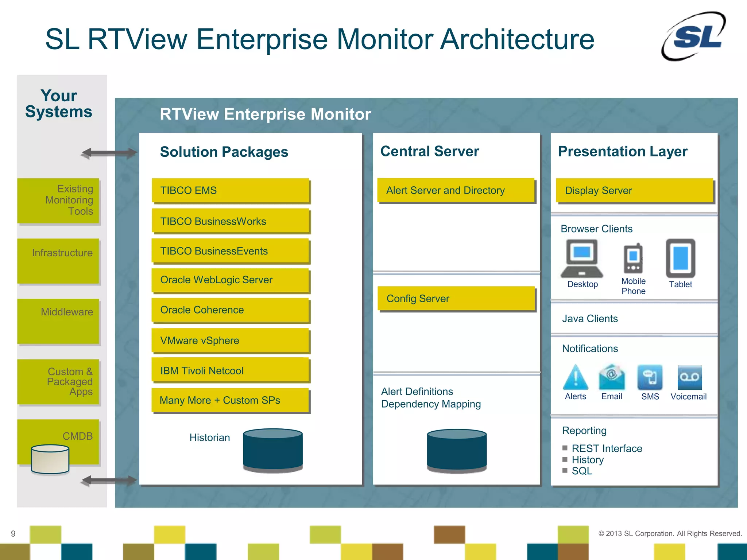Click the Mobile Phone icon
The width and height of the screenshot is (747, 560).
tap(633, 258)
